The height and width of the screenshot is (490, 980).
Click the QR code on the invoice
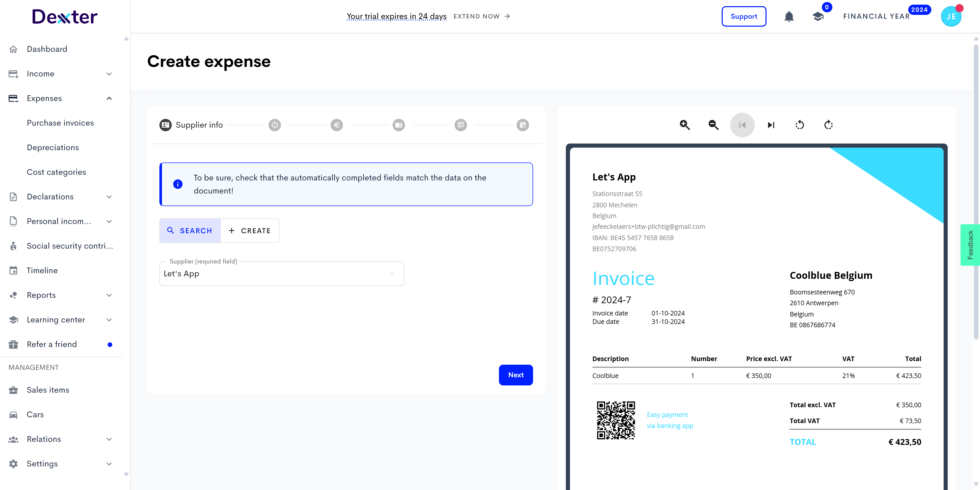click(x=616, y=420)
